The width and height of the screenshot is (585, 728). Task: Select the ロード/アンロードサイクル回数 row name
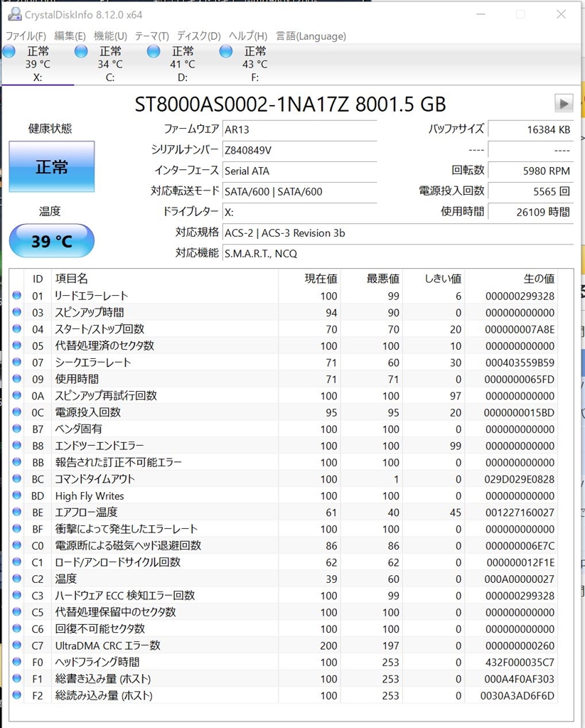point(117,562)
